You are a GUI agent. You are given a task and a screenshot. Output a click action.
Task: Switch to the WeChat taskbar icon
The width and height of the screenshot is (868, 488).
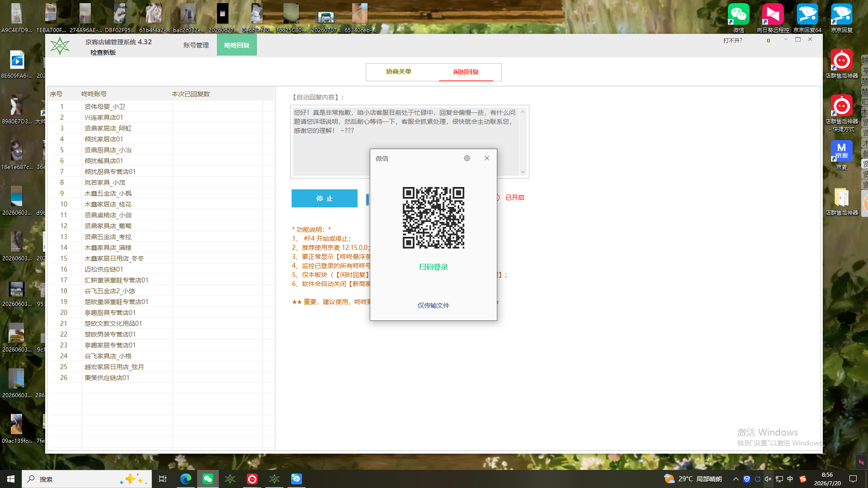pyautogui.click(x=208, y=479)
